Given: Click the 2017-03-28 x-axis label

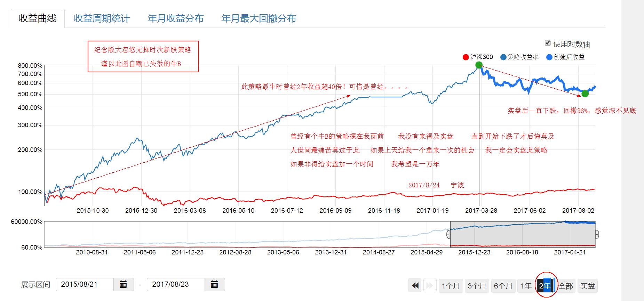Looking at the screenshot, I should [x=481, y=210].
